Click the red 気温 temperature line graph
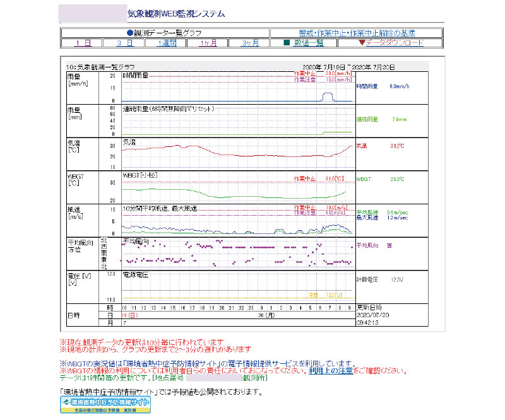Image resolution: width=505 pixels, height=420 pixels. 237,153
